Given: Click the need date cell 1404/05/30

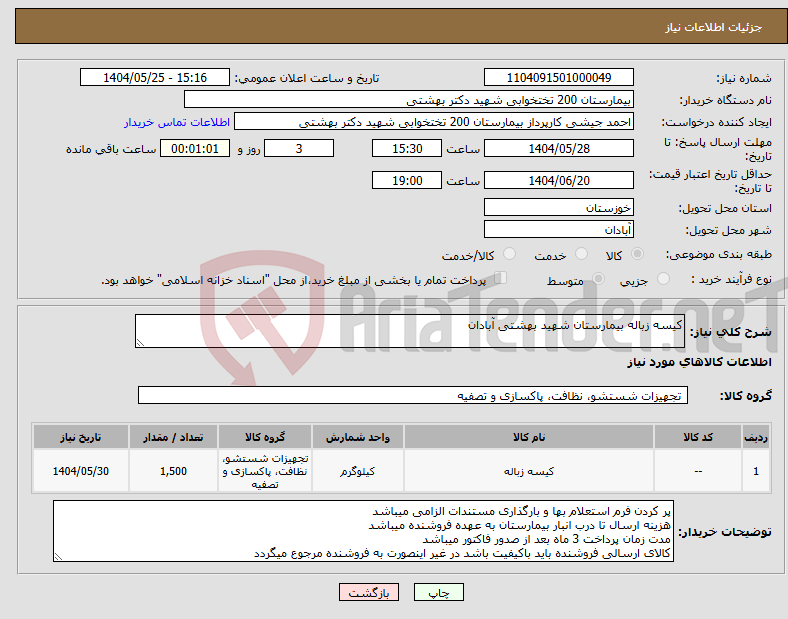Looking at the screenshot, I should point(81,471).
